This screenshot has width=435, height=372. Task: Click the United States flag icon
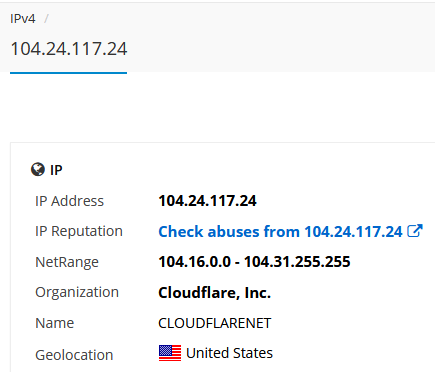pos(170,353)
